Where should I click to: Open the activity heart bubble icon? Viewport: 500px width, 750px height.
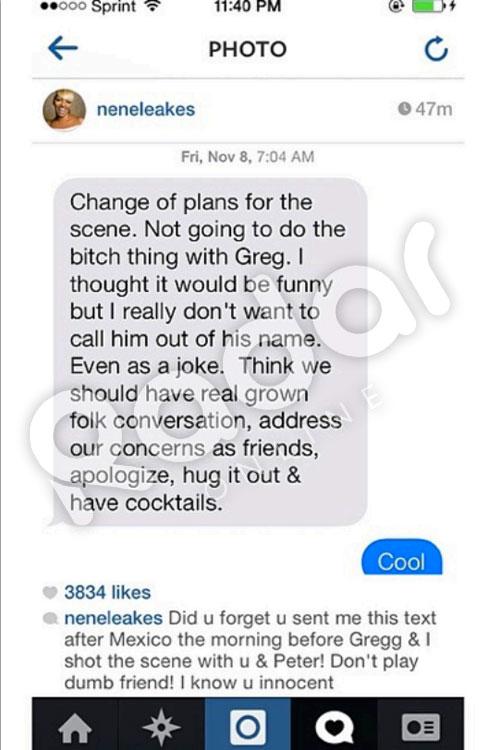[334, 728]
